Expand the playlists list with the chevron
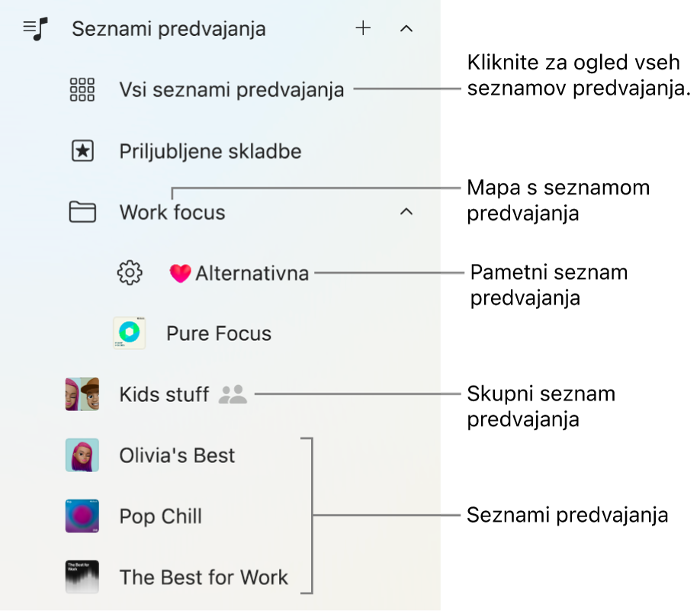Viewport: 700px width, 611px height. point(406,28)
